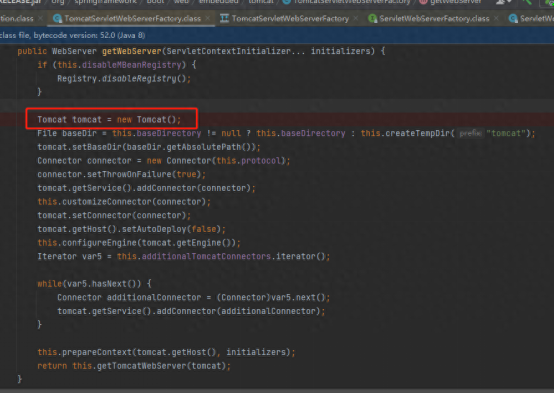Click the addConnector(additionalConnector) line
Screen dimensions: 554x393
point(191,311)
